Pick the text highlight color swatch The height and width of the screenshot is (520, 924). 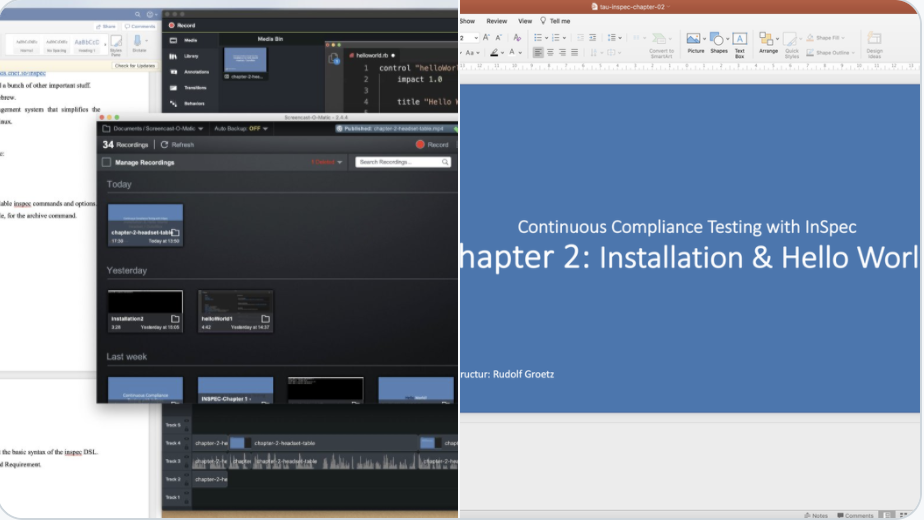coord(494,52)
